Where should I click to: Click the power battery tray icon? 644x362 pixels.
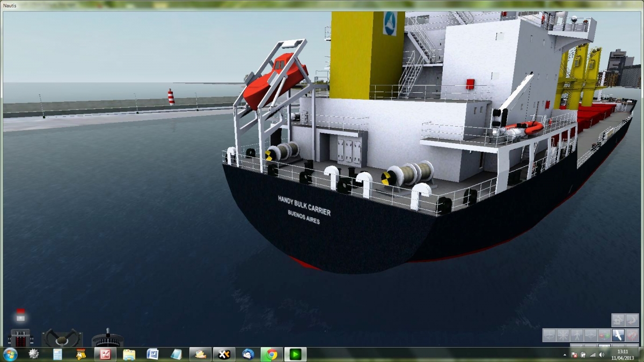pos(583,355)
